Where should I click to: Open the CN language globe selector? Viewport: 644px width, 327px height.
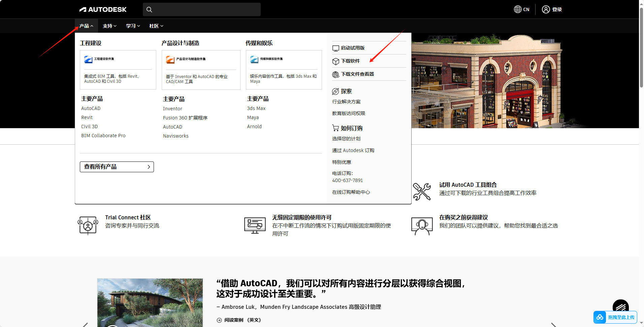pyautogui.click(x=521, y=9)
